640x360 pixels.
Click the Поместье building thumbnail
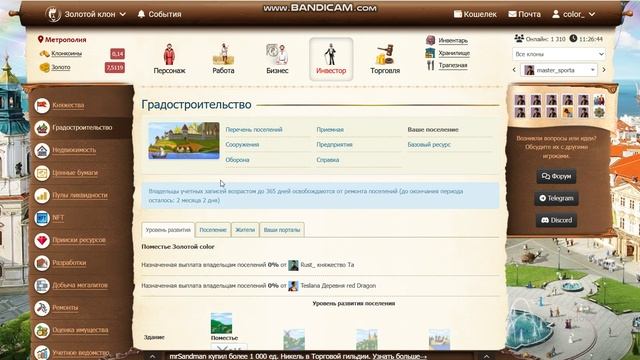(221, 323)
